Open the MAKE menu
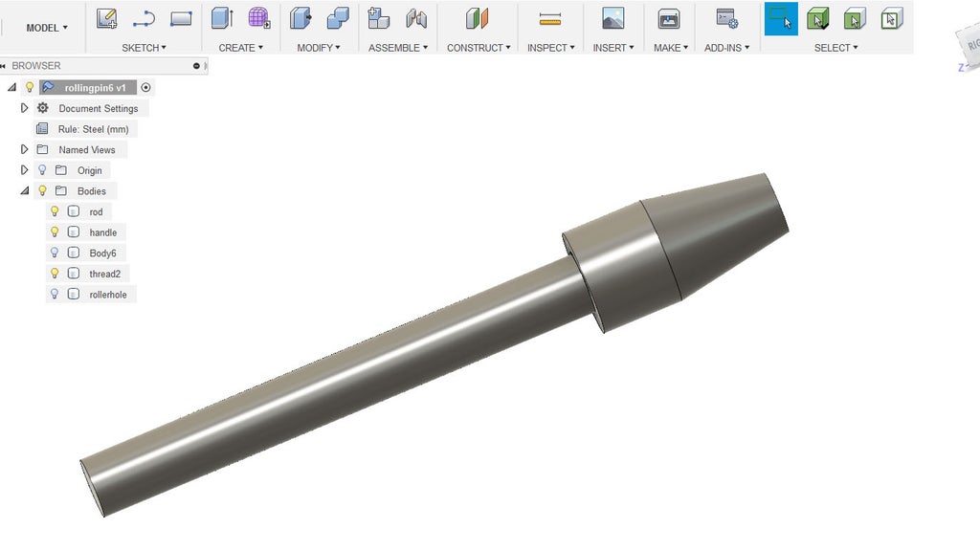The height and width of the screenshot is (551, 980). tap(671, 48)
